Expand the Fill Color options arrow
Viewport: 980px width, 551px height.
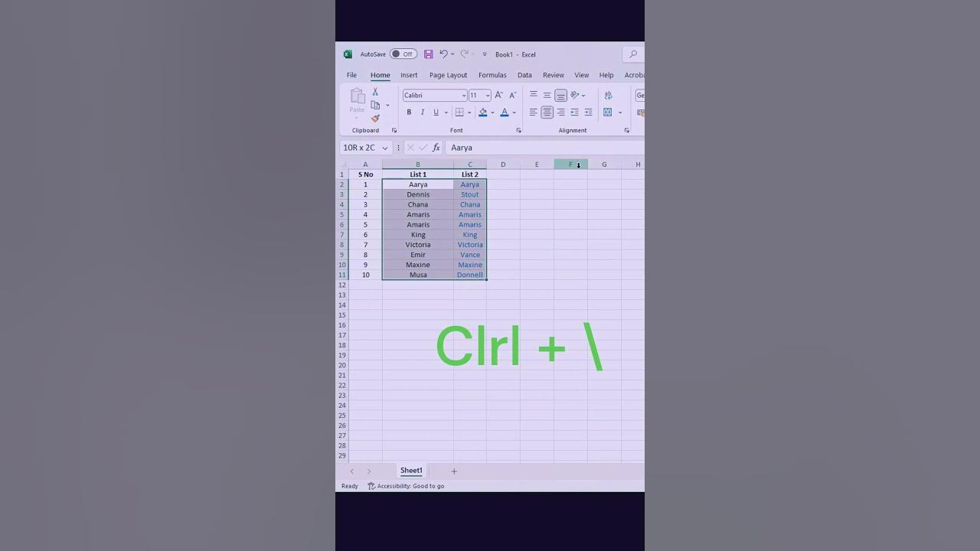pyautogui.click(x=492, y=113)
